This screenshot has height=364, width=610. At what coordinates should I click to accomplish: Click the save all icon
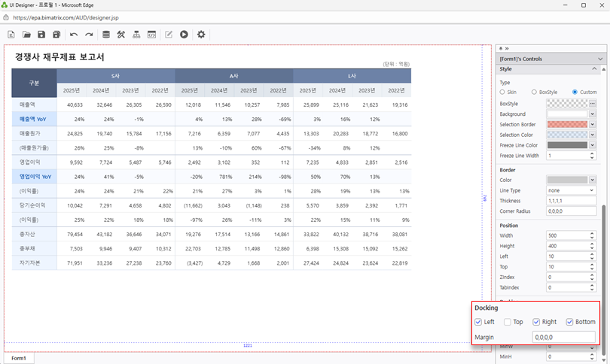coord(56,35)
